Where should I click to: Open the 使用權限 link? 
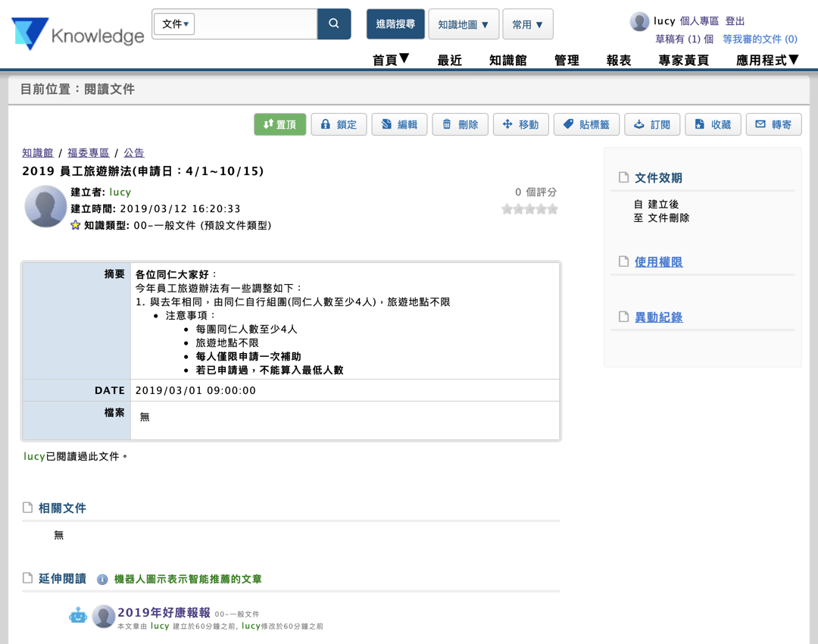pyautogui.click(x=658, y=262)
